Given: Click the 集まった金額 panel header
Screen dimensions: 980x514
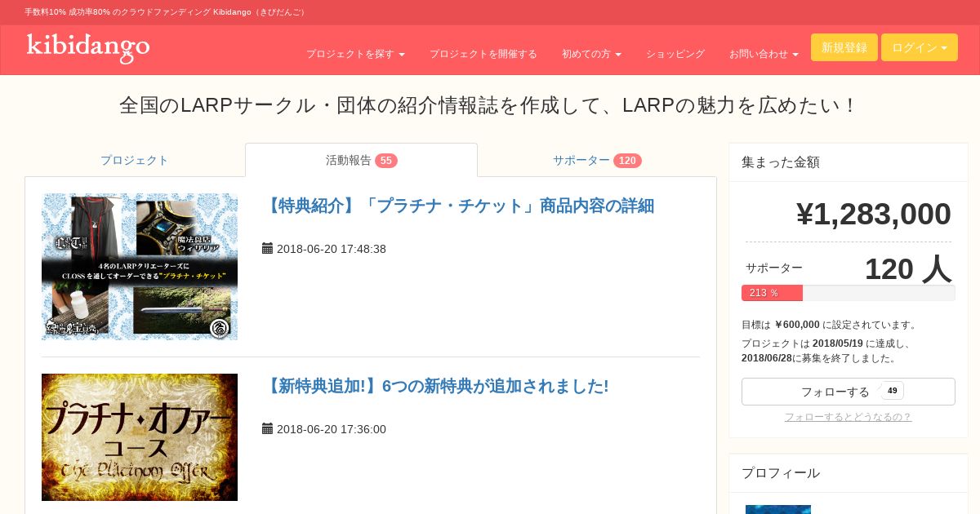Looking at the screenshot, I should click(x=849, y=162).
